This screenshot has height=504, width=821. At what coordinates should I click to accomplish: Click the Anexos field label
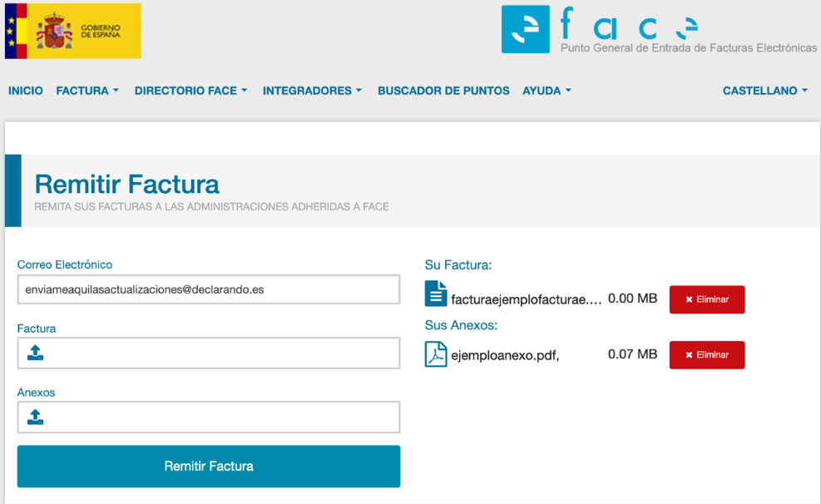(36, 393)
